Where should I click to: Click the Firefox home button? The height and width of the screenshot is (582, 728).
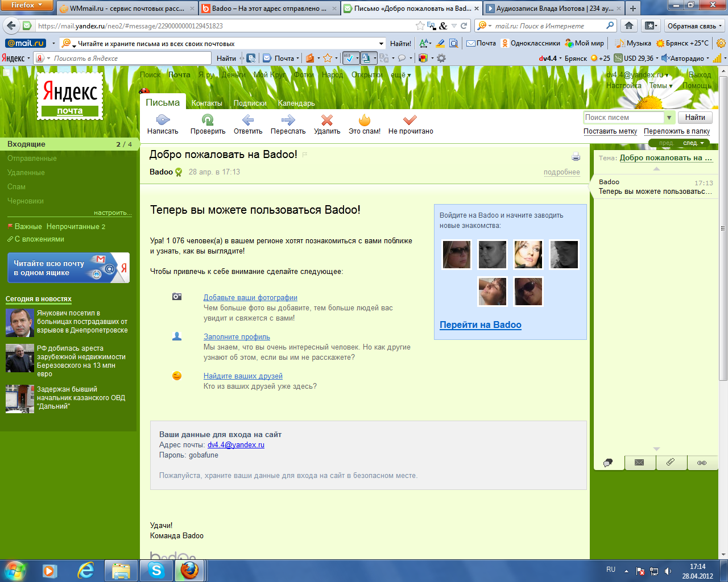tap(629, 26)
